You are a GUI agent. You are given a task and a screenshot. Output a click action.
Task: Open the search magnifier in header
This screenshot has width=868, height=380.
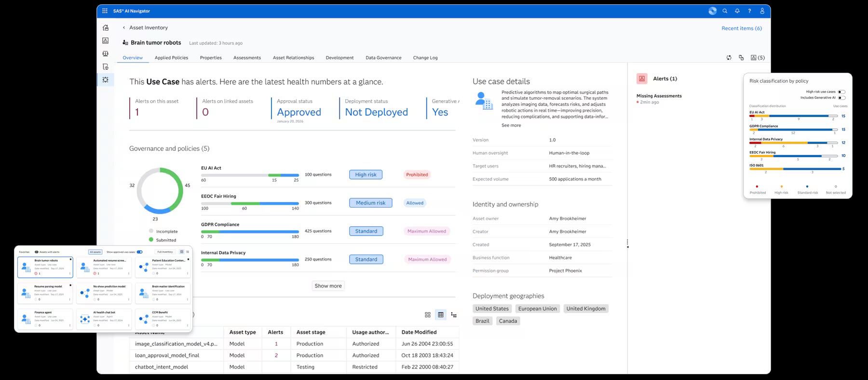pyautogui.click(x=725, y=11)
